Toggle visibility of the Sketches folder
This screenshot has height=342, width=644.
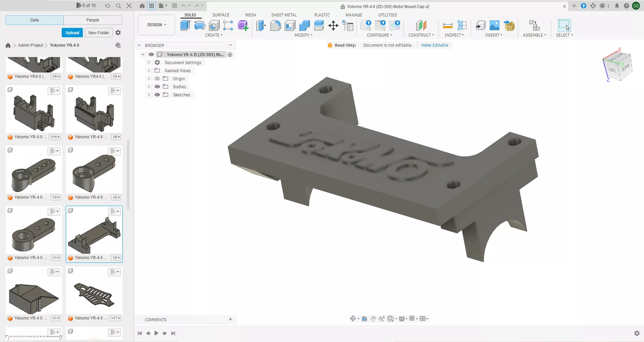157,95
